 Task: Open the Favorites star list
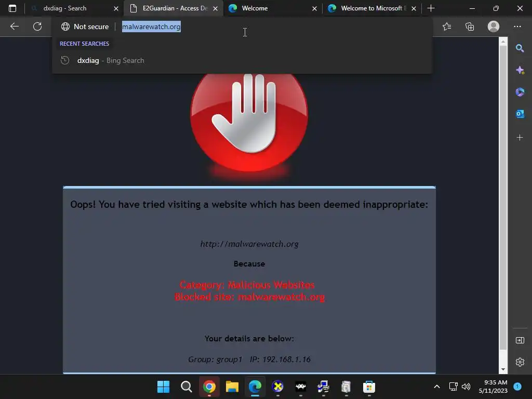click(x=447, y=26)
